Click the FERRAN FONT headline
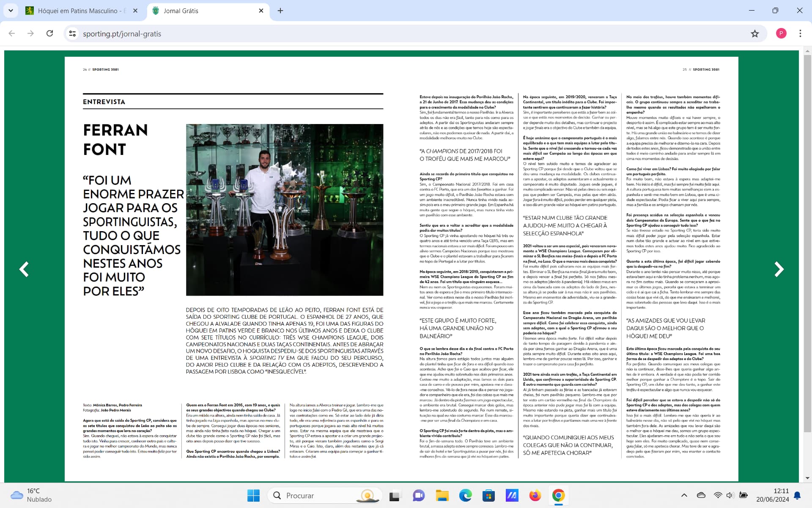Image resolution: width=812 pixels, height=508 pixels. pyautogui.click(x=115, y=140)
